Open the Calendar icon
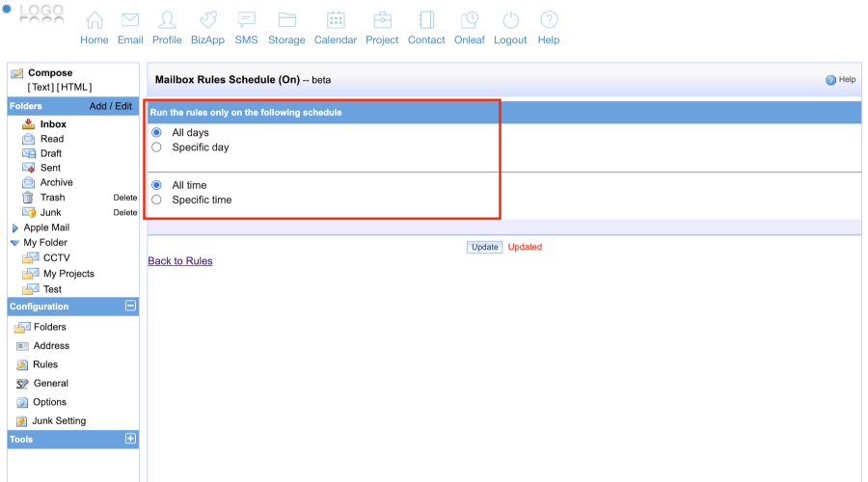Viewport: 868px width, 482px height. point(336,20)
